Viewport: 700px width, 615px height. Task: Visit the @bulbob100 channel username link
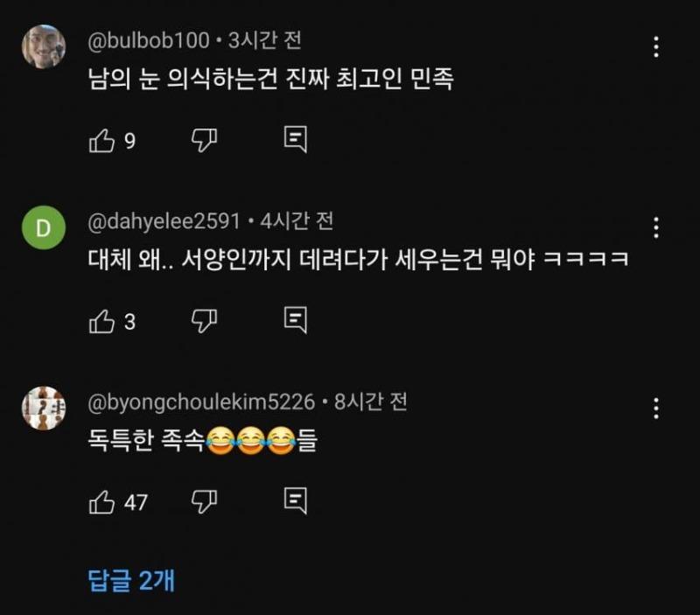149,40
